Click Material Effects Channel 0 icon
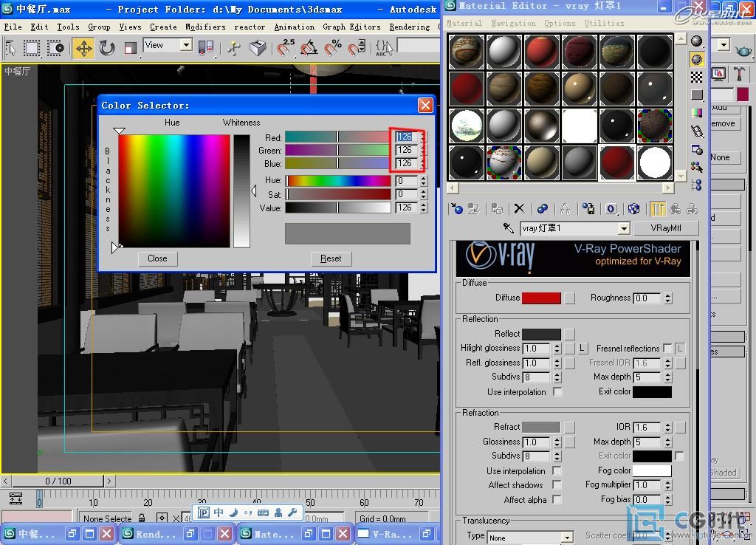756x545 pixels. click(611, 208)
